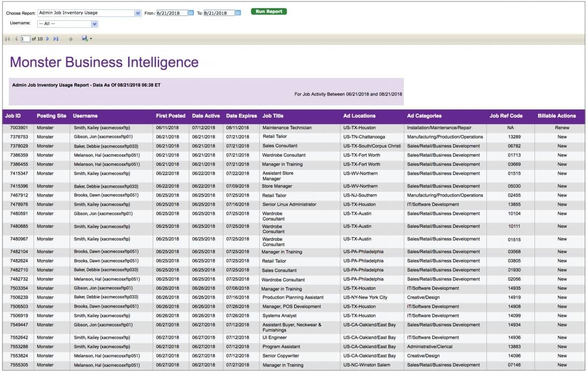The width and height of the screenshot is (588, 372).
Task: Click job ref code 13855
Action: (x=514, y=205)
